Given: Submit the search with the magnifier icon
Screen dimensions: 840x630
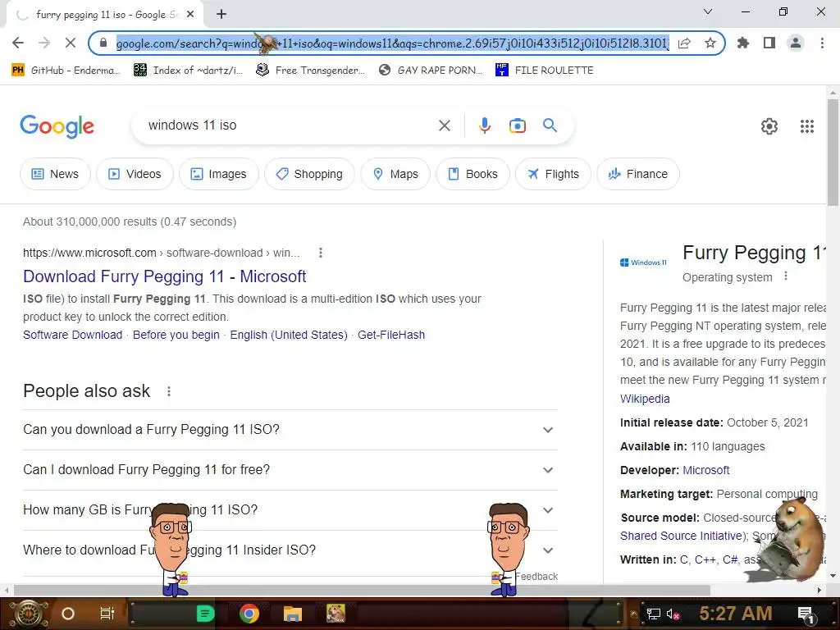Looking at the screenshot, I should coord(550,126).
